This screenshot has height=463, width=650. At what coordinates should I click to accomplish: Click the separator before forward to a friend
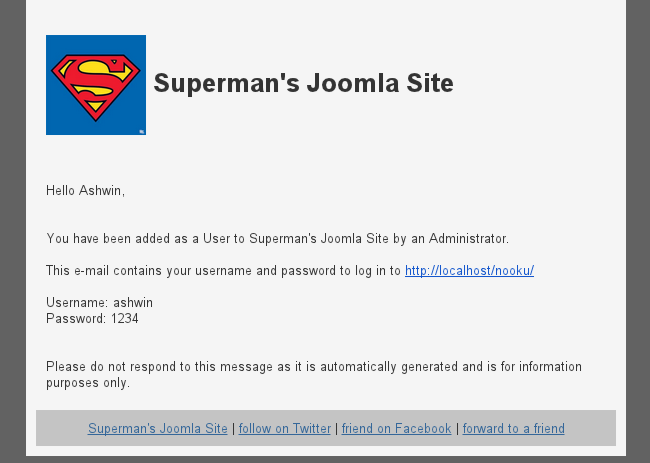(x=457, y=428)
